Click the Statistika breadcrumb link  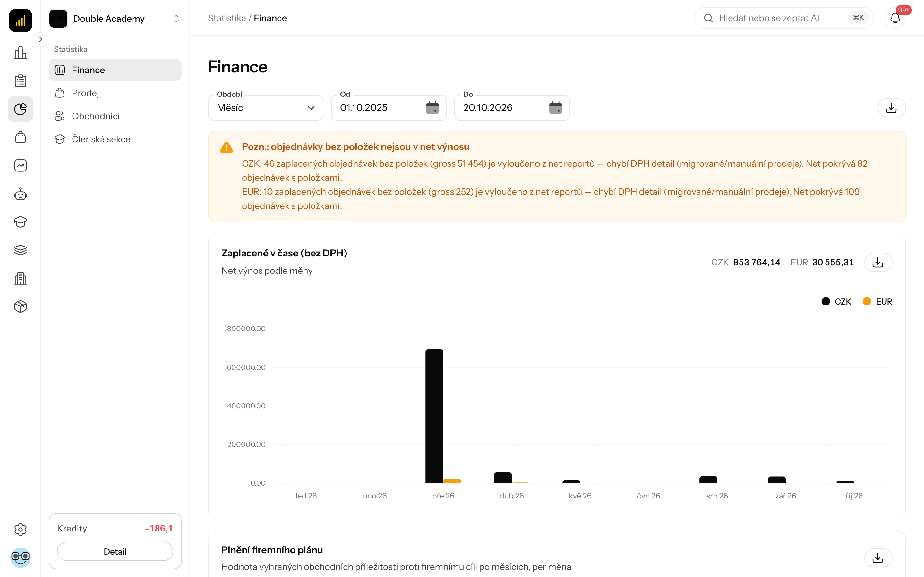pyautogui.click(x=227, y=18)
